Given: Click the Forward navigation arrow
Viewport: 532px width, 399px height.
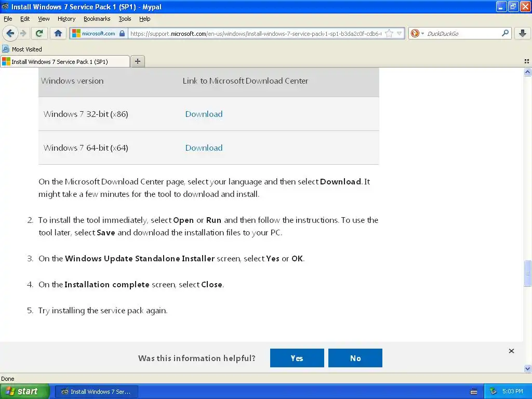Looking at the screenshot, I should click(x=23, y=33).
